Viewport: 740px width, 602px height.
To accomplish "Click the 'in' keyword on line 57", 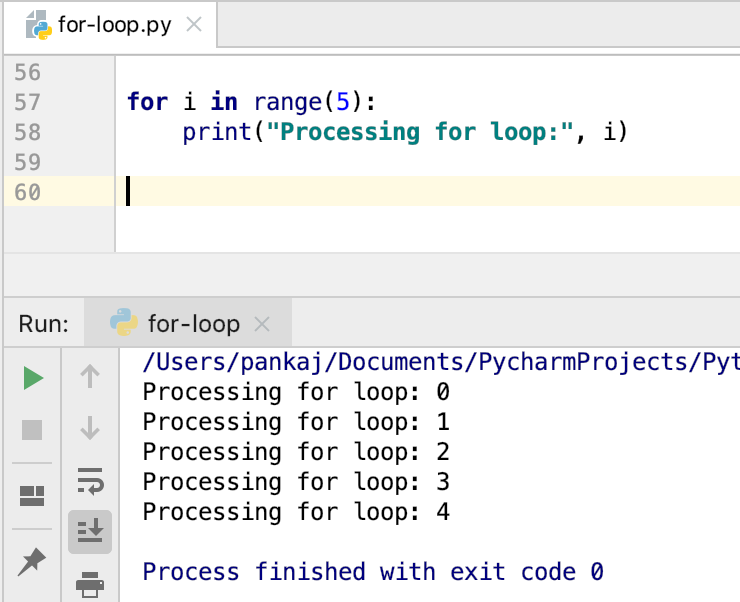I will click(224, 102).
